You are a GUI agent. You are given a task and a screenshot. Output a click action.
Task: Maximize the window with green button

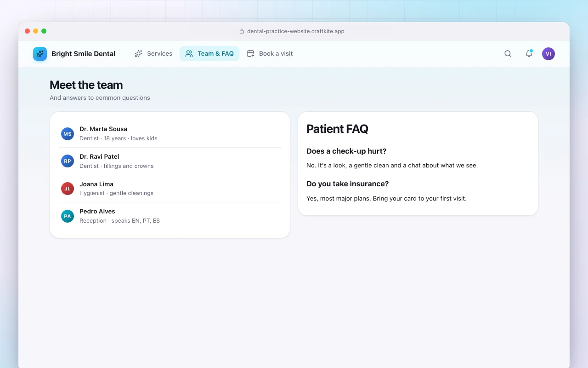click(44, 31)
